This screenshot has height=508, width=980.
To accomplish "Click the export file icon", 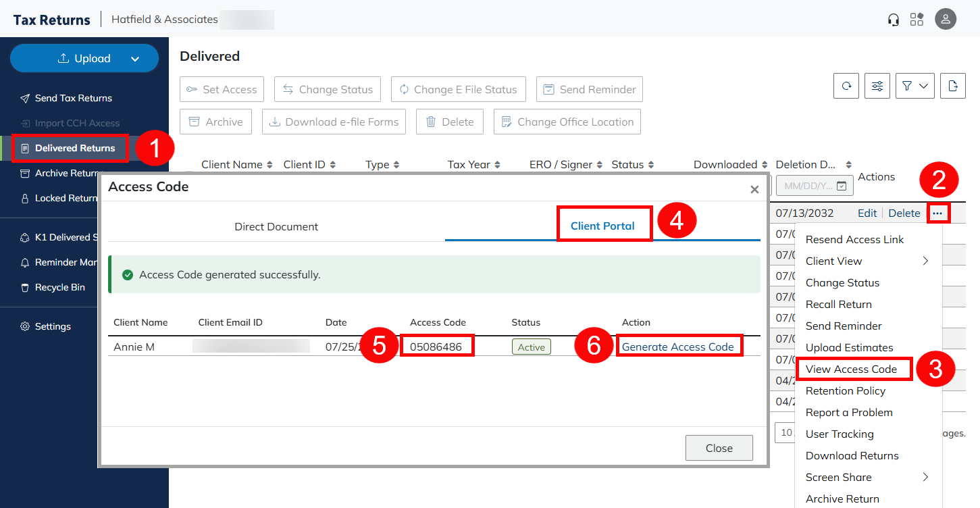I will pyautogui.click(x=952, y=86).
